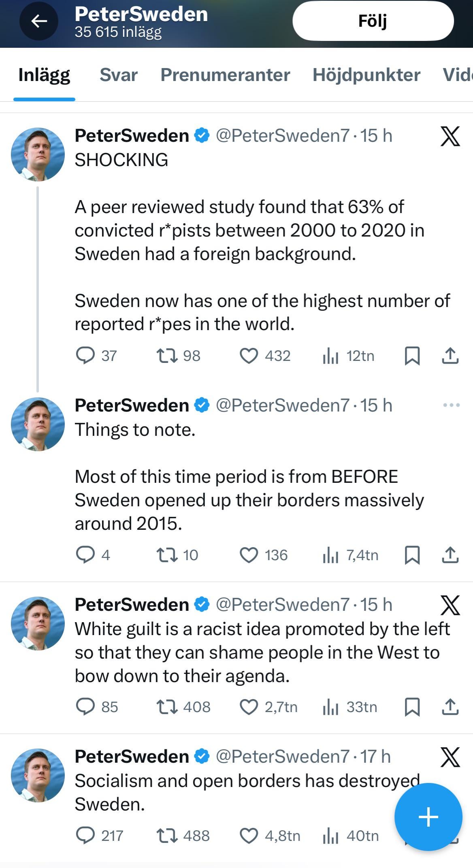Share the SHOCKING study post
The height and width of the screenshot is (868, 473).
pyautogui.click(x=450, y=356)
